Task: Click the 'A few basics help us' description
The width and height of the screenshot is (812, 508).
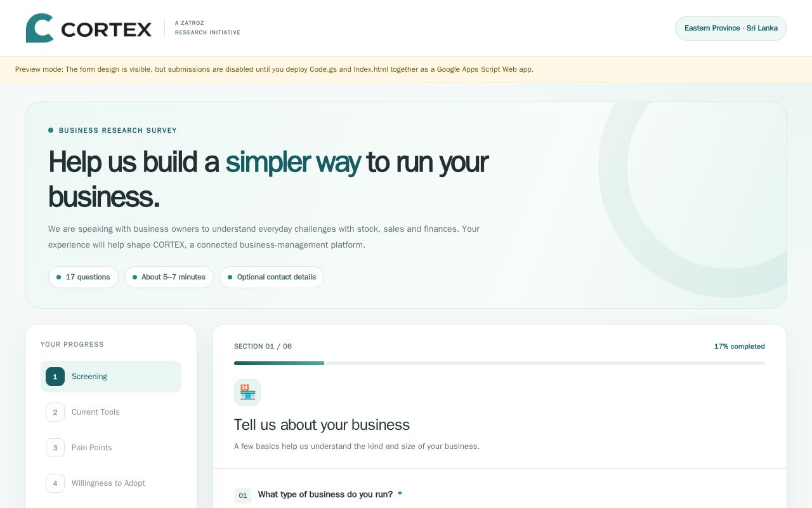Action: click(x=357, y=446)
